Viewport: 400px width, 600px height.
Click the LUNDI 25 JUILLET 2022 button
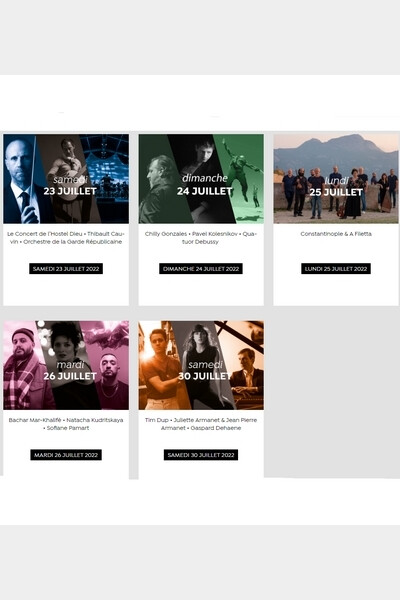(x=336, y=269)
